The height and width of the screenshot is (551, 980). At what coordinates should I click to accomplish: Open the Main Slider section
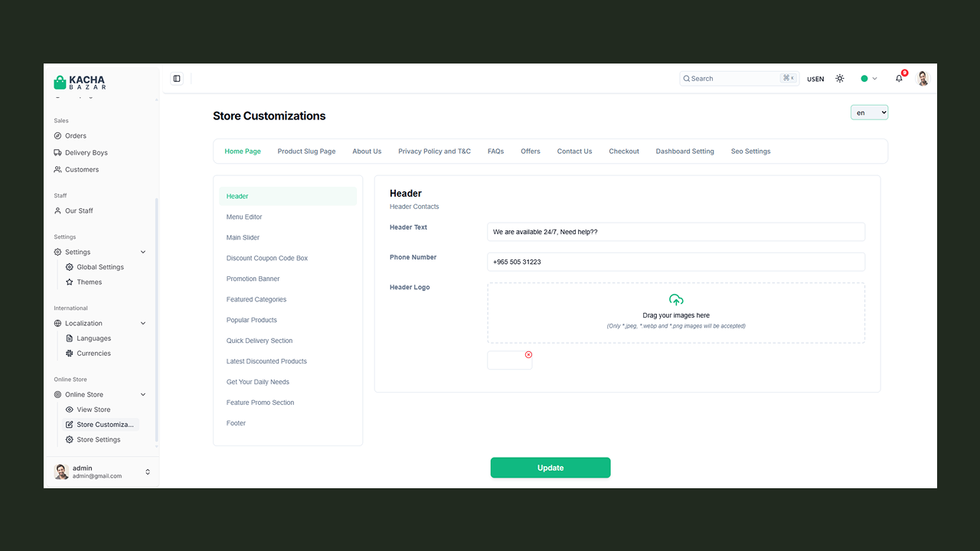(x=243, y=238)
